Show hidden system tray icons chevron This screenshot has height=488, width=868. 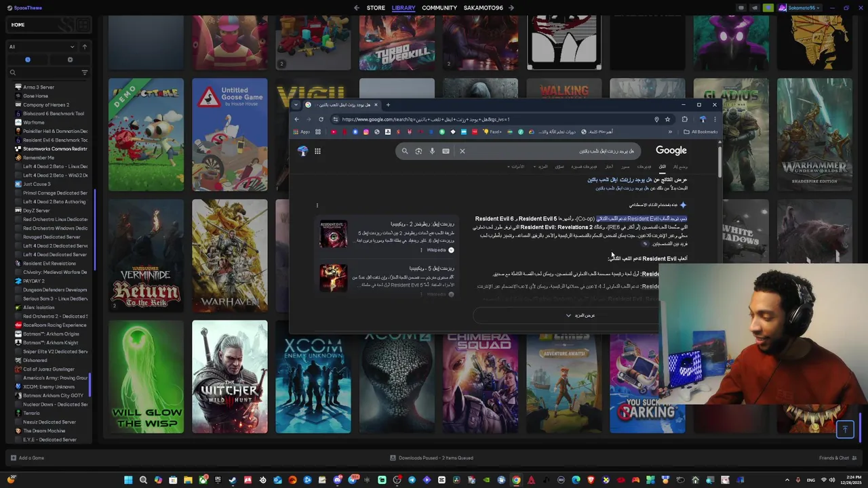787,480
